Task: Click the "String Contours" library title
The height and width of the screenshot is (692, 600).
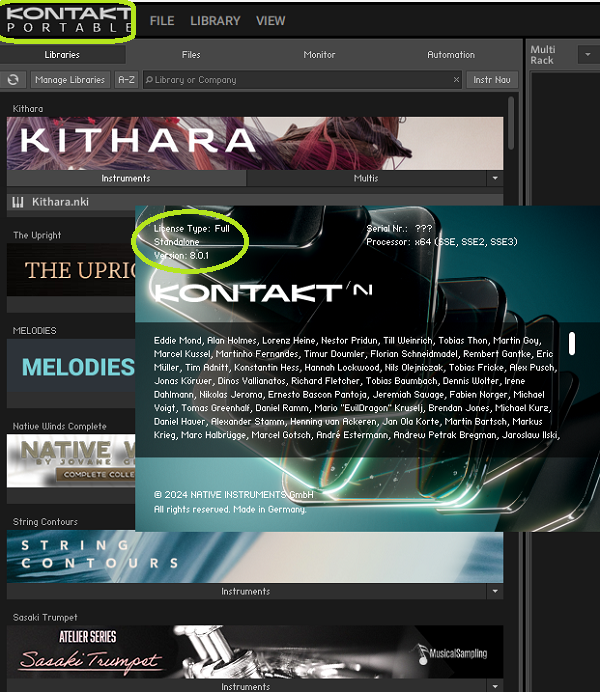Action: pyautogui.click(x=45, y=522)
